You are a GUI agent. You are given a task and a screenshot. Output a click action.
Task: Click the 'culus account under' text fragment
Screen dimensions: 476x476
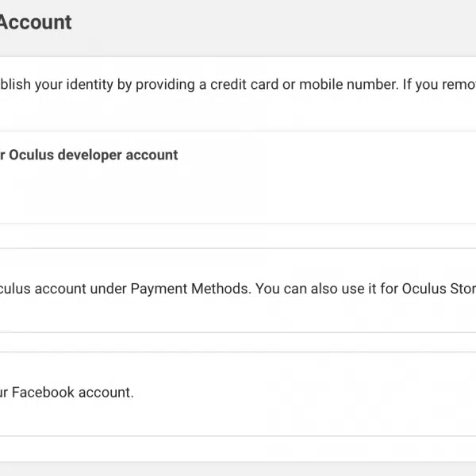pyautogui.click(x=63, y=289)
